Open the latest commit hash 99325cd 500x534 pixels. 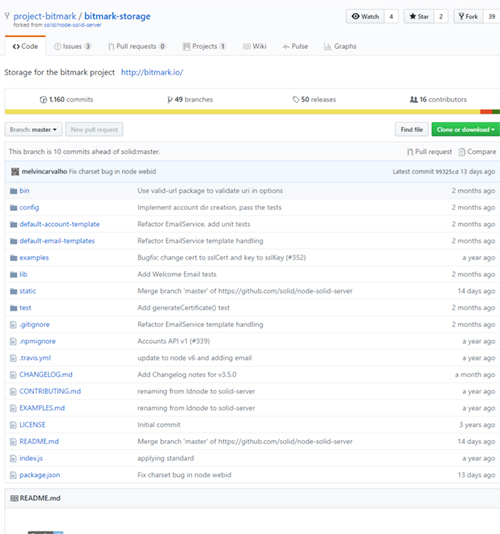(x=447, y=172)
